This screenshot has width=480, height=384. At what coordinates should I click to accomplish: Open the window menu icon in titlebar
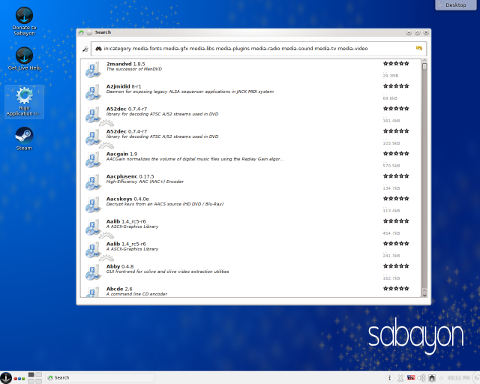[81, 32]
